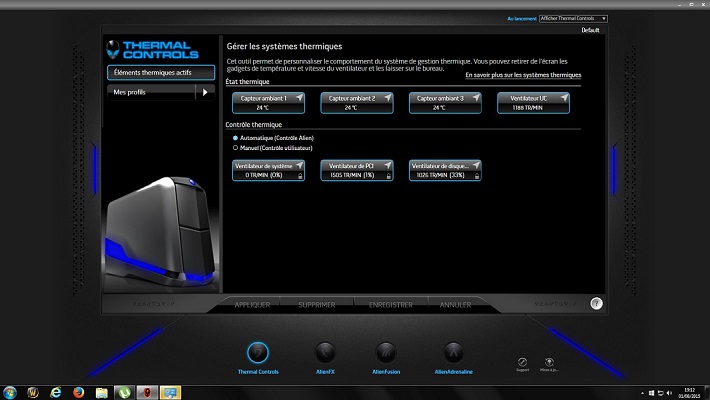Viewport: 710px width, 400px height.
Task: Open the Au lancement dropdown
Action: (573, 18)
